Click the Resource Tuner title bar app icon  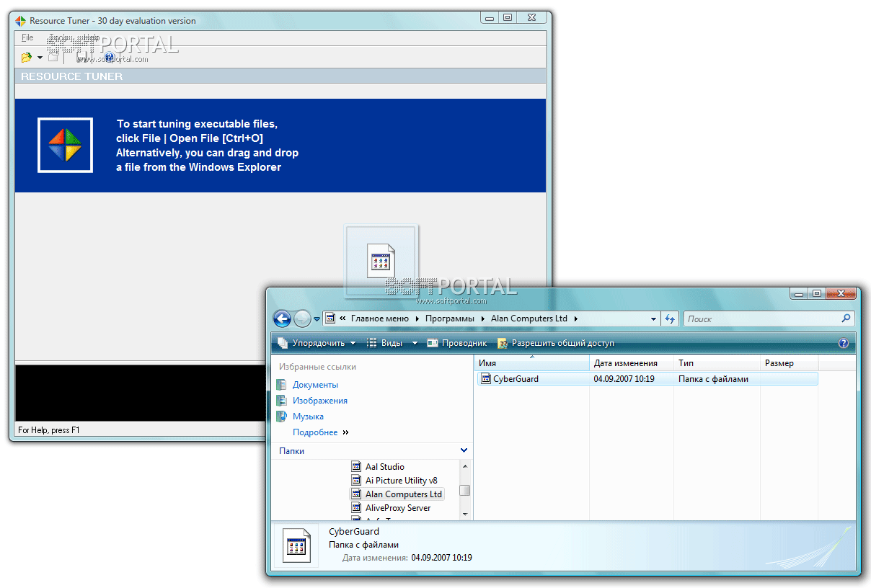pyautogui.click(x=21, y=20)
